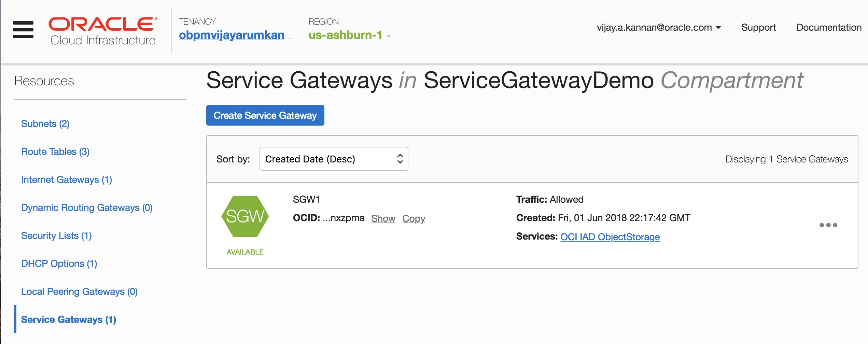Open the three-dot actions menu for SGW1
Screen dimensions: 868x344
click(828, 225)
